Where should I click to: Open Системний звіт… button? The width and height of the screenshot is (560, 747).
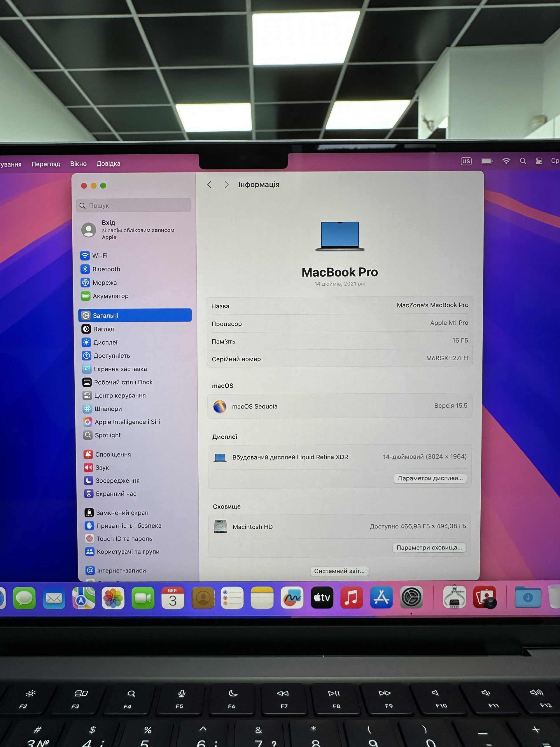(339, 571)
